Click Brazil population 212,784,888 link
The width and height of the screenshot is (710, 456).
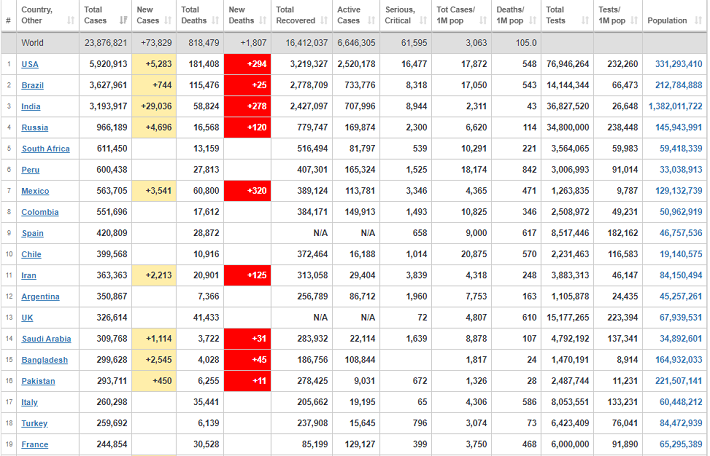[x=679, y=85]
